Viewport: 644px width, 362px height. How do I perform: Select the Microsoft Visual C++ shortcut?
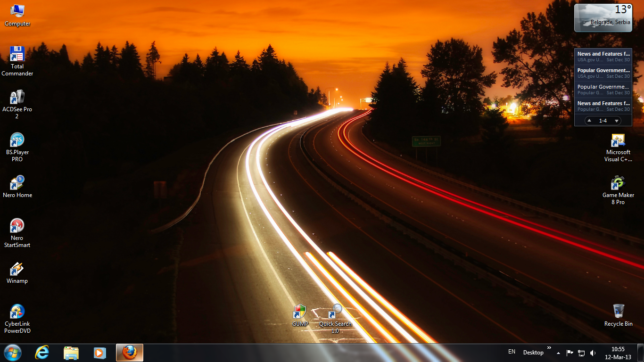tap(618, 148)
